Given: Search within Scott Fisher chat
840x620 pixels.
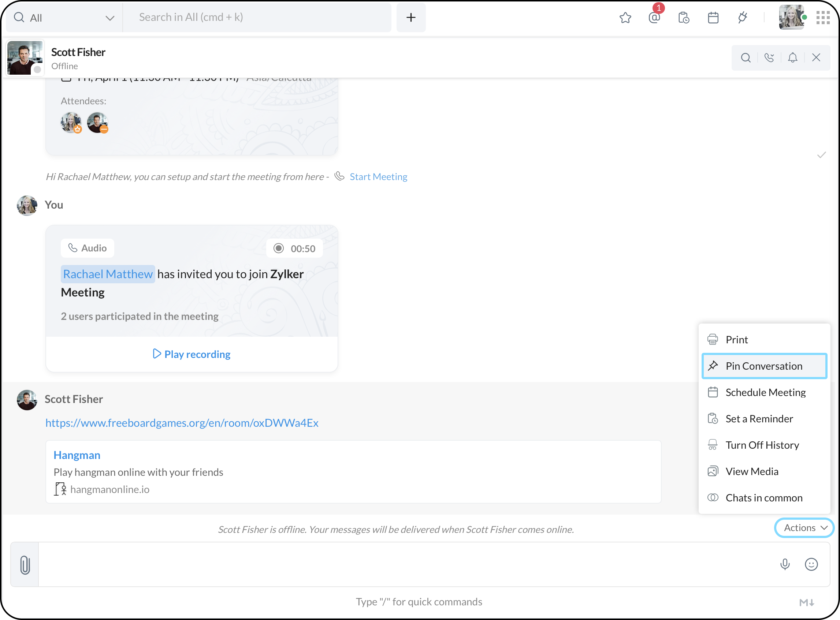Looking at the screenshot, I should [x=746, y=58].
